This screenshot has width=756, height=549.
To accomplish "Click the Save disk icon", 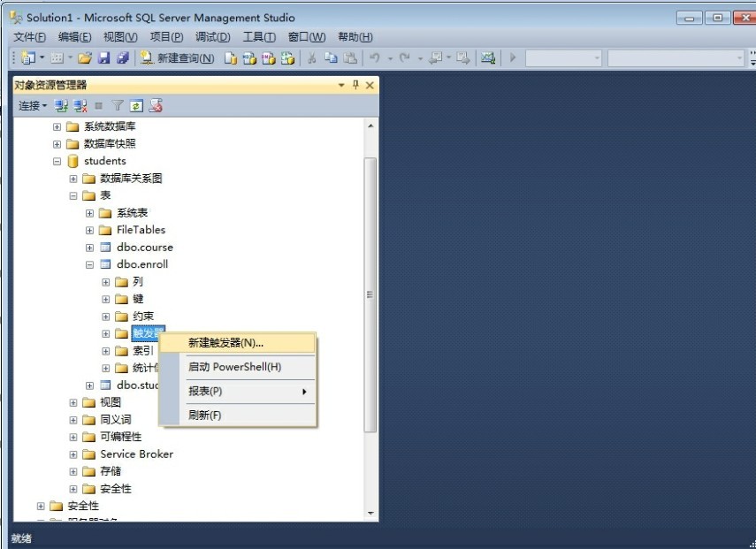I will pyautogui.click(x=103, y=58).
